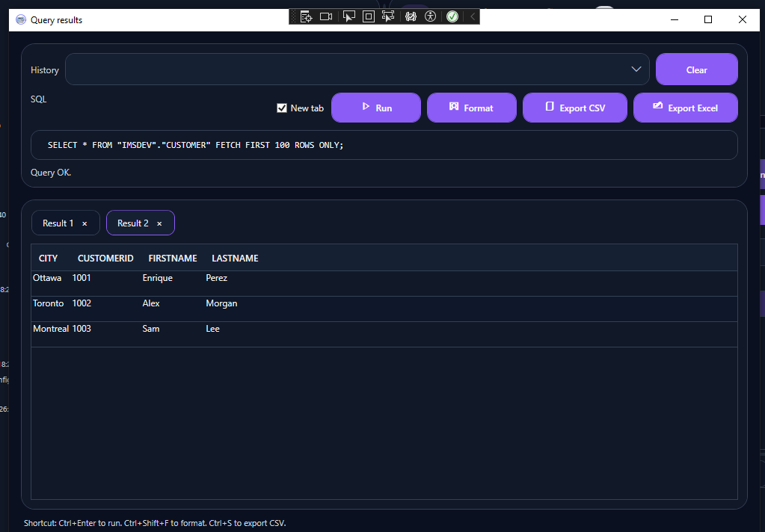Select the Result 2 tab
Image resolution: width=765 pixels, height=532 pixels.
pos(141,223)
